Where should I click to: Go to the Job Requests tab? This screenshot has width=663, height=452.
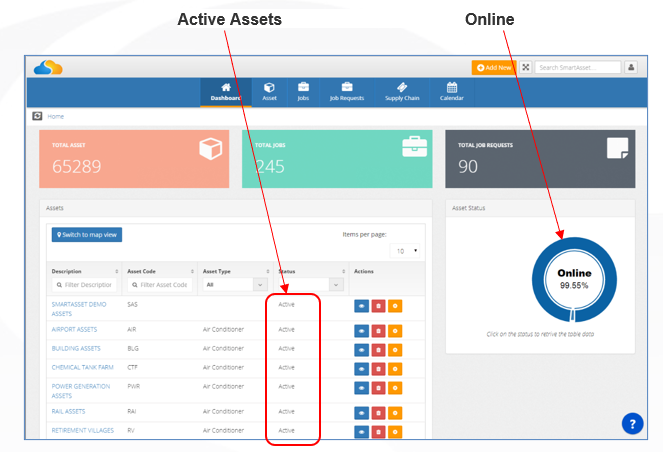(347, 92)
